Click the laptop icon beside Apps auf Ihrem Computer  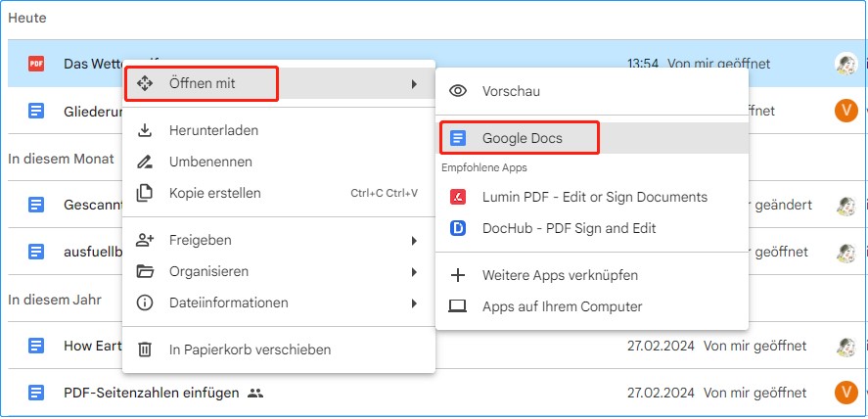pos(458,306)
